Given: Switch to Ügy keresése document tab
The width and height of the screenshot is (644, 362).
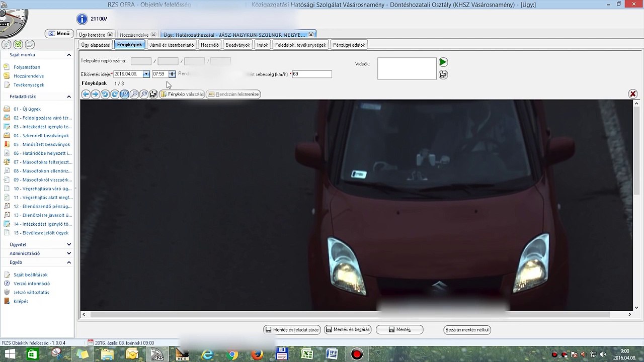Looking at the screenshot, I should (92, 35).
